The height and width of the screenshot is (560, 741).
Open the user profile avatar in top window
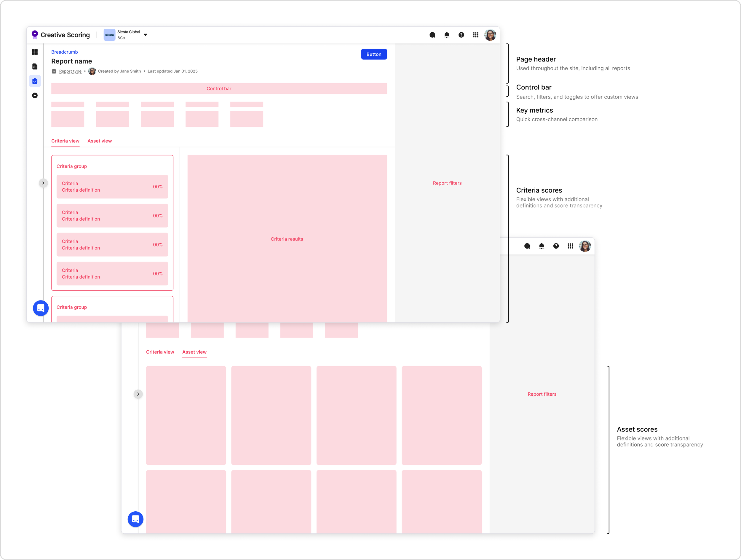(490, 35)
